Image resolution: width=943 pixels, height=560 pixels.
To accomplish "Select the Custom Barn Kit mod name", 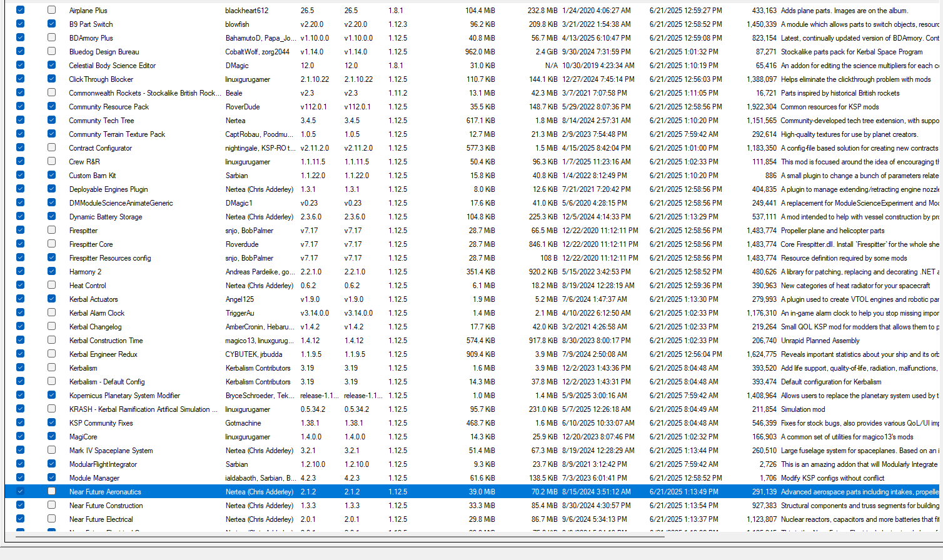I will point(93,176).
